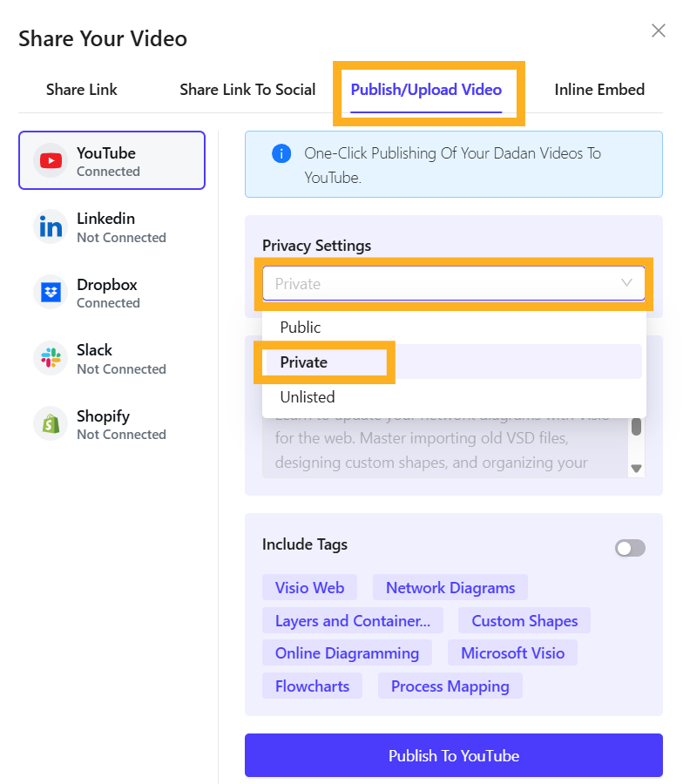Click the scrollbar down arrow in description box
Viewport: 683px width, 784px height.
(636, 467)
